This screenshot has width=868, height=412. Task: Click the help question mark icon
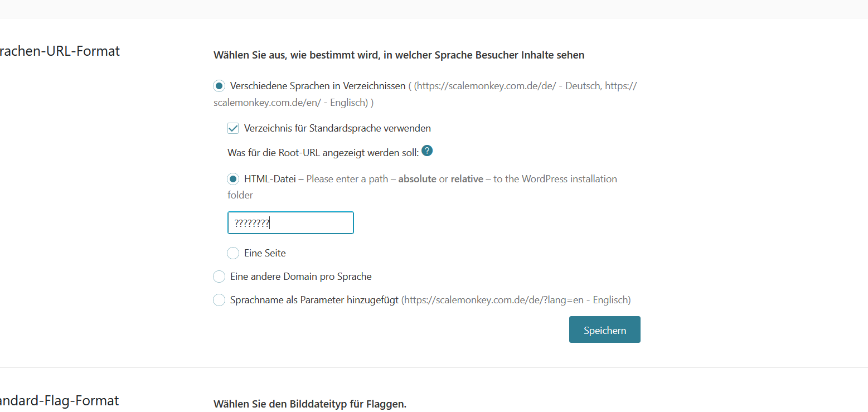pyautogui.click(x=427, y=151)
